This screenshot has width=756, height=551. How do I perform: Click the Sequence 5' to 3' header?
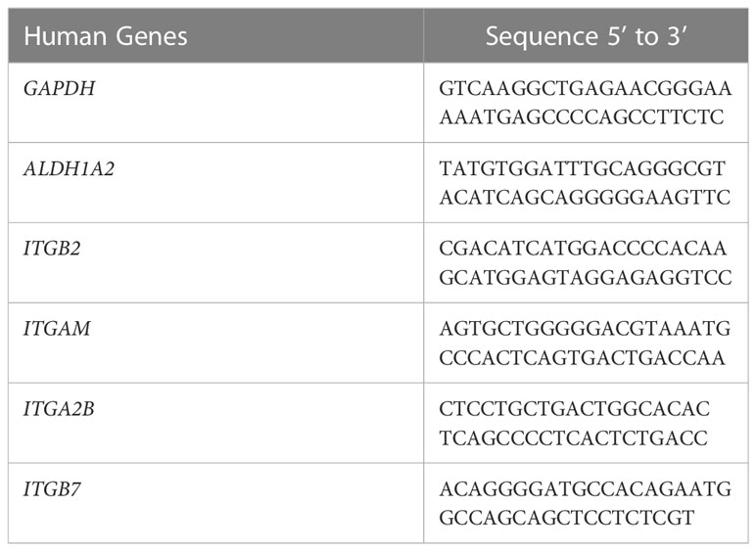pos(586,36)
